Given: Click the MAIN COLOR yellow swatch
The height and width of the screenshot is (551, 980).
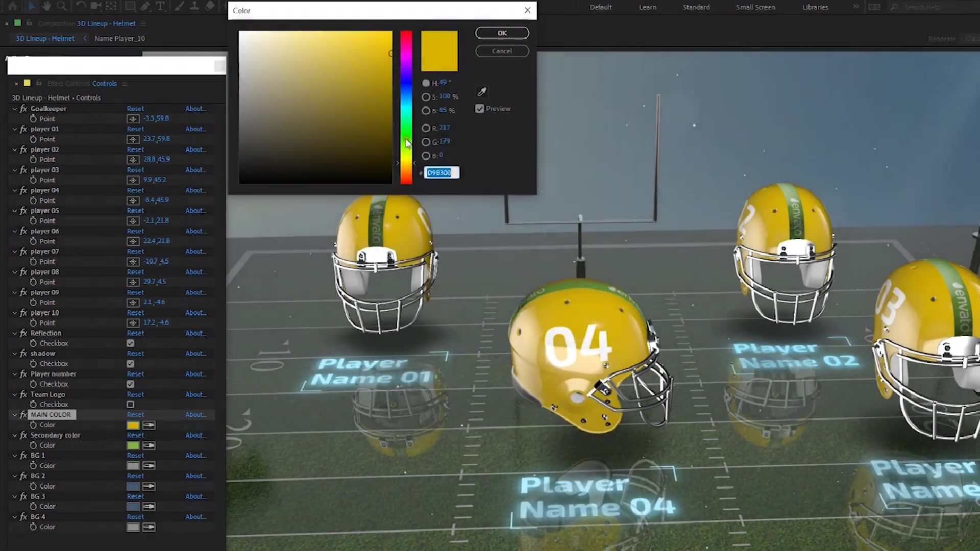Looking at the screenshot, I should click(133, 425).
